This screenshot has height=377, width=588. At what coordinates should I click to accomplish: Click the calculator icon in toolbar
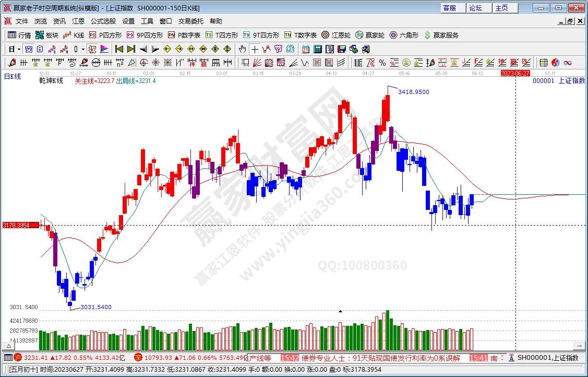[x=317, y=49]
